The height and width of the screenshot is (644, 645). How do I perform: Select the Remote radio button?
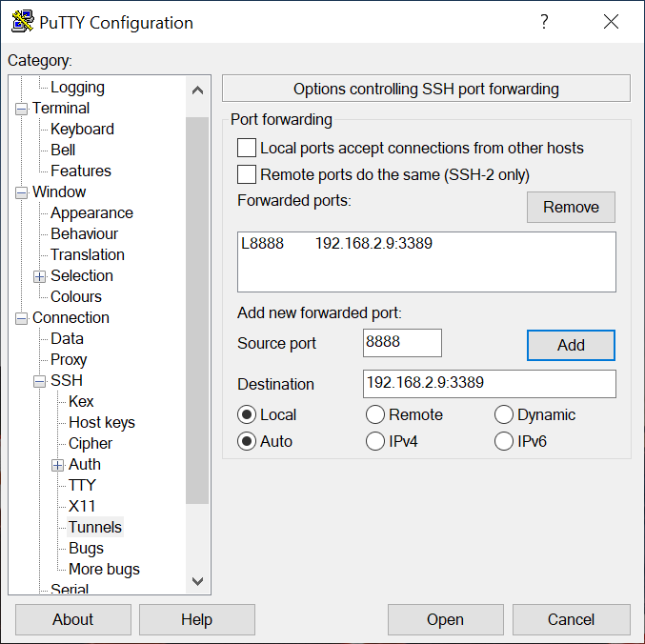pyautogui.click(x=375, y=414)
